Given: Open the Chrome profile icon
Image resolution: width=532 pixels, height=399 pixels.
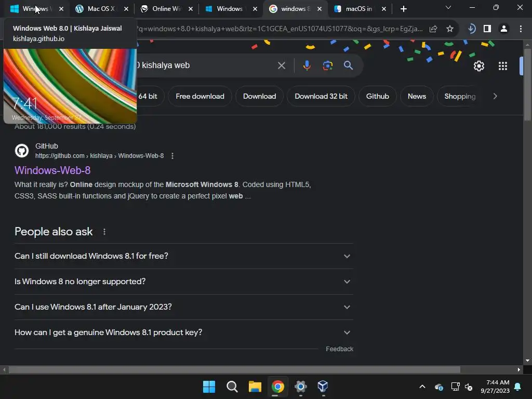Looking at the screenshot, I should (x=504, y=29).
